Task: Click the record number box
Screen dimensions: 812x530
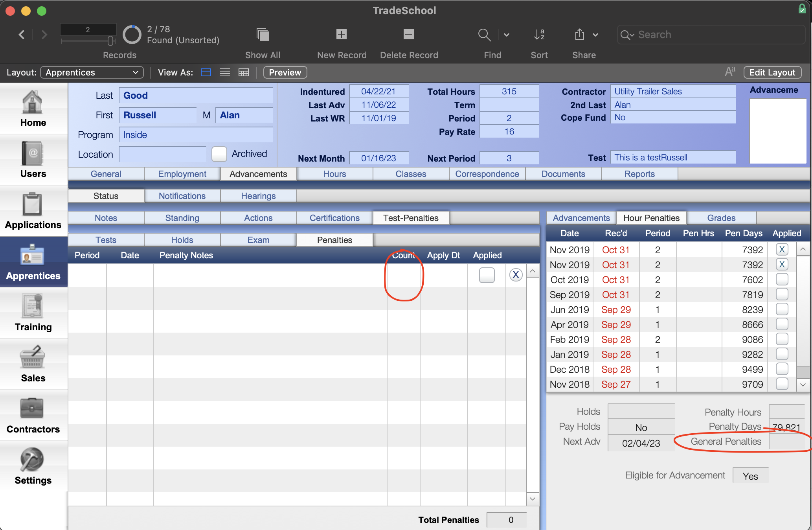Action: pyautogui.click(x=88, y=29)
